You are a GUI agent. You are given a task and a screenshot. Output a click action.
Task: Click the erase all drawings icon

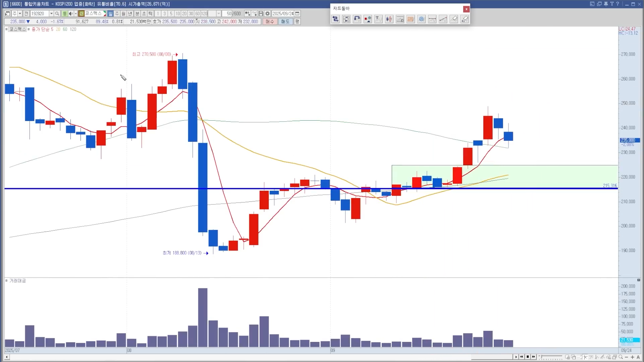465,19
